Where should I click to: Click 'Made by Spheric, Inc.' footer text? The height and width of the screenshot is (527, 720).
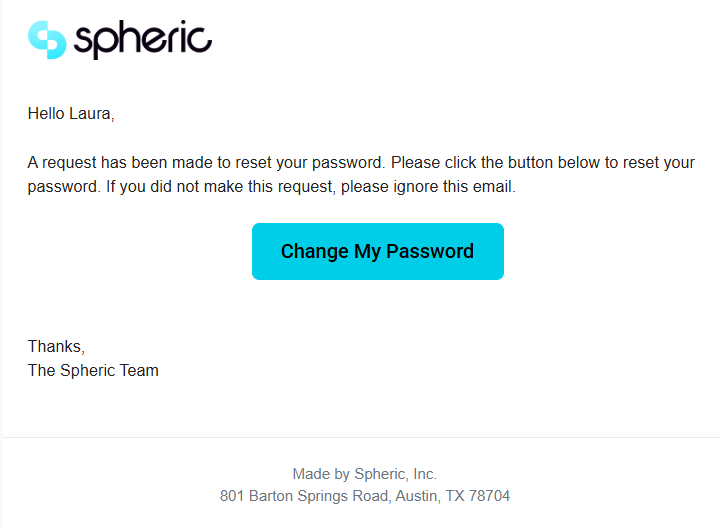click(x=364, y=474)
